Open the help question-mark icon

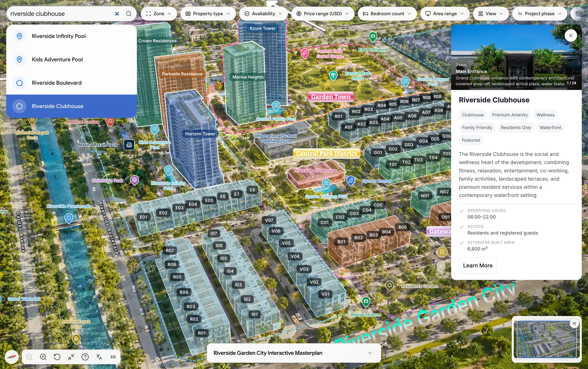(x=85, y=357)
